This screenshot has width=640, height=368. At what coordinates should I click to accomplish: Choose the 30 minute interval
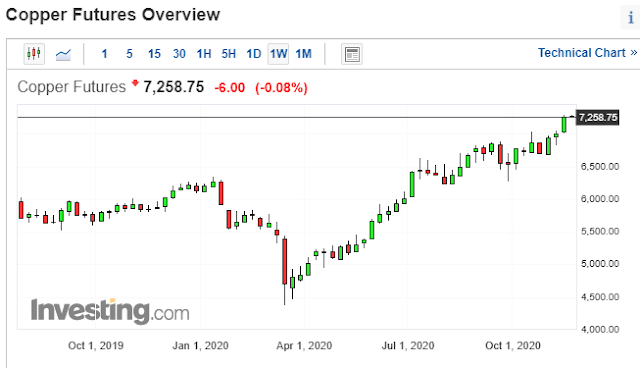pyautogui.click(x=179, y=54)
